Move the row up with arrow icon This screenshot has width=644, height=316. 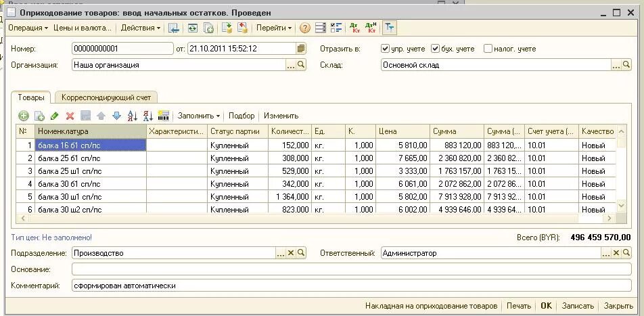[x=101, y=116]
